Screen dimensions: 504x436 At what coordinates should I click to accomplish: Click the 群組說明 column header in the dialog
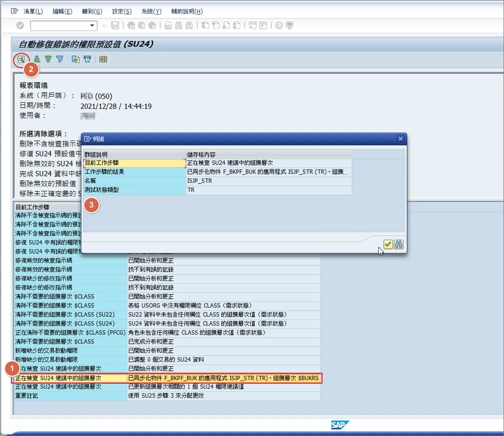[x=135, y=154]
